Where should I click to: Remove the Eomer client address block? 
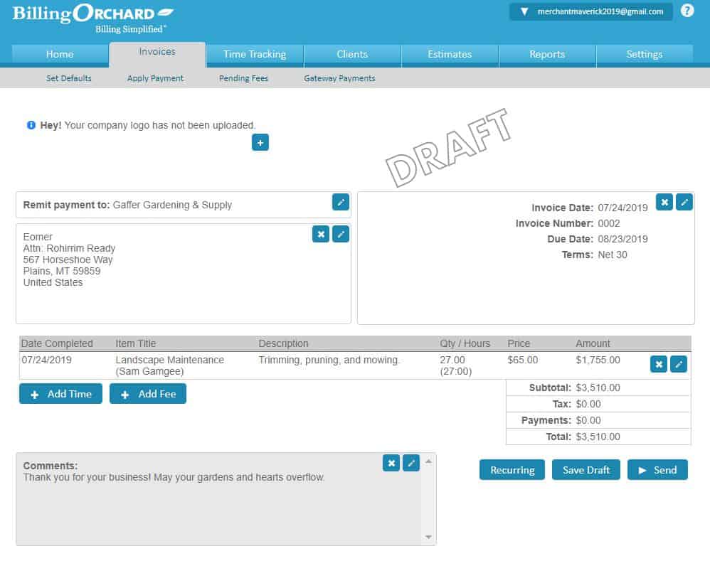tap(321, 234)
